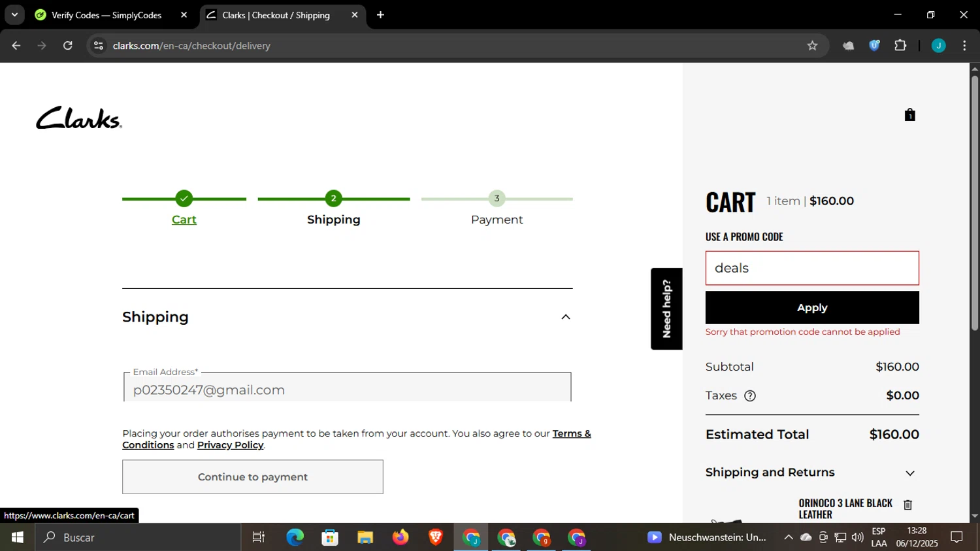Click the page vertical scrollbar

coord(975,203)
